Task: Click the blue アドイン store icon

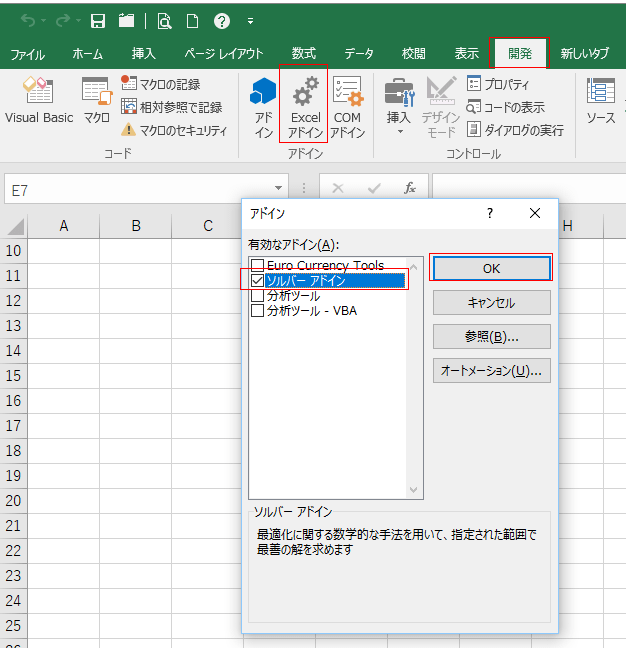Action: tap(263, 107)
